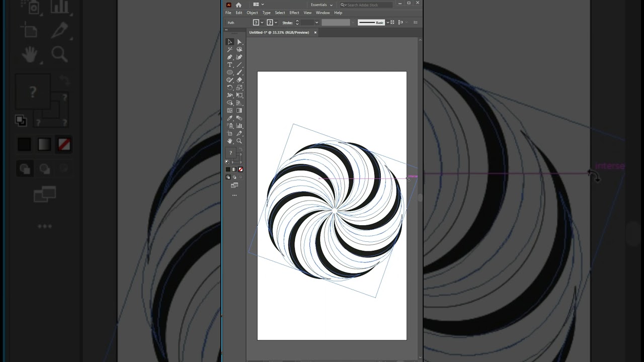Viewport: 644px width, 362px height.
Task: Close the Untitled-1 document tab
Action: [315, 33]
